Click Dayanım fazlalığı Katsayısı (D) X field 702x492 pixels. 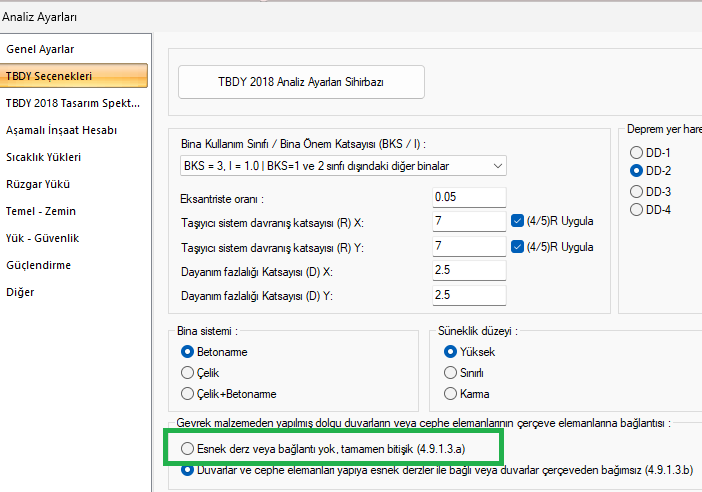tap(469, 270)
